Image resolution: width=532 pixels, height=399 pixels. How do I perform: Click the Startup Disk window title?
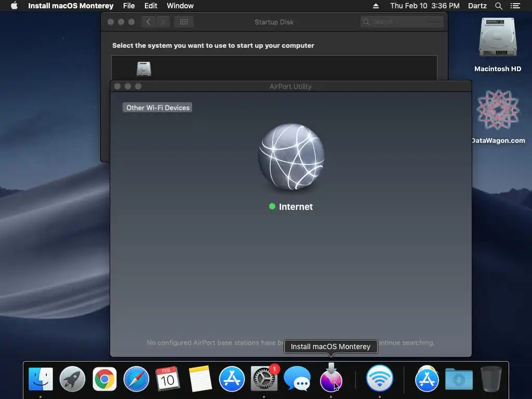[274, 22]
